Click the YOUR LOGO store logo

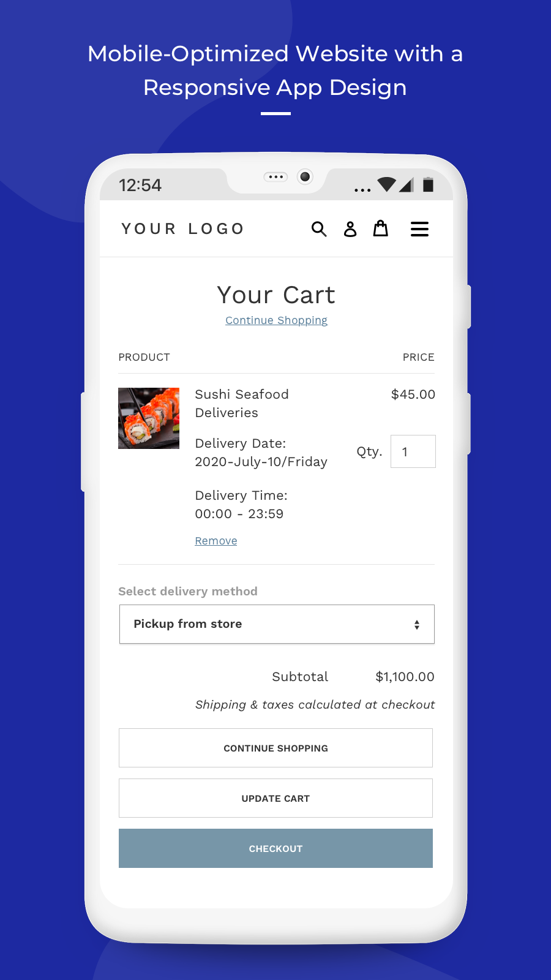click(183, 229)
